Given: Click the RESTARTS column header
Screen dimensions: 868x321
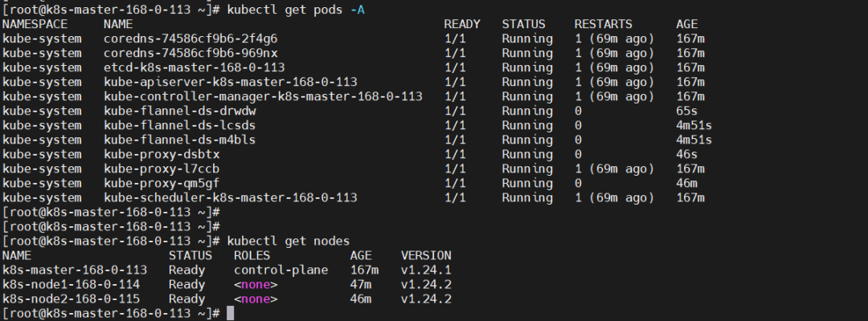Looking at the screenshot, I should [604, 24].
